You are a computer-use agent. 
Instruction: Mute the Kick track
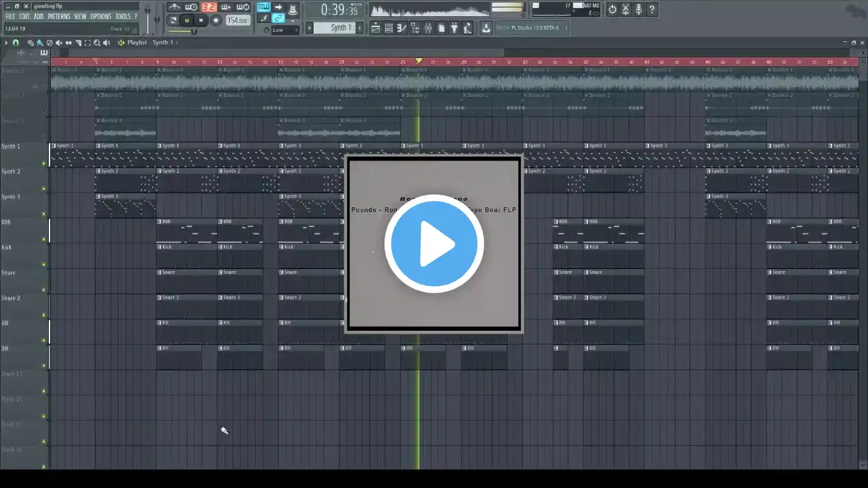pos(44,264)
